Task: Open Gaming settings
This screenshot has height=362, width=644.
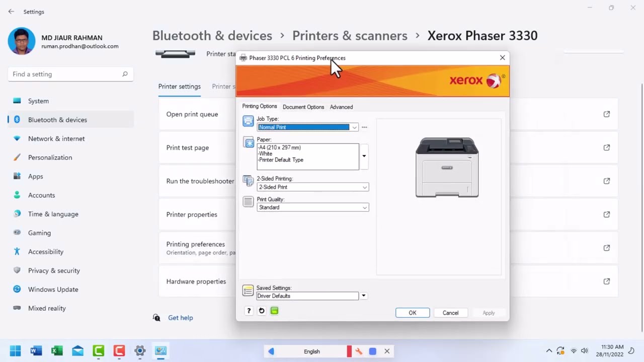Action: coord(70,233)
